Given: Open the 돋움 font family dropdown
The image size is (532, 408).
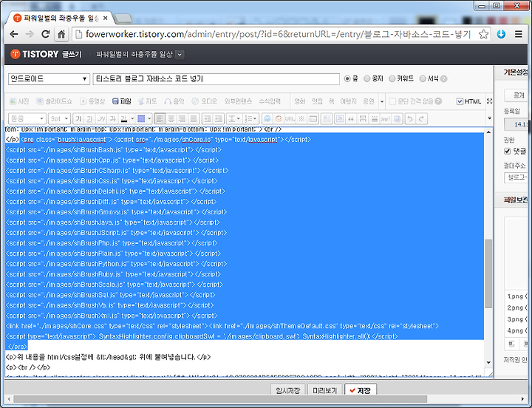Looking at the screenshot, I should click(27, 119).
